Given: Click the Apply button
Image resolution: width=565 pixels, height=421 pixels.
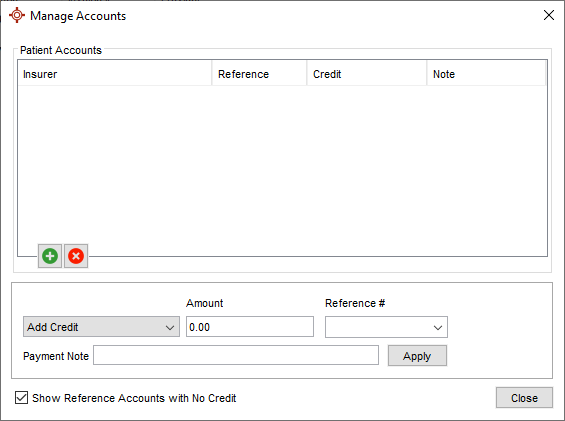Looking at the screenshot, I should point(417,356).
